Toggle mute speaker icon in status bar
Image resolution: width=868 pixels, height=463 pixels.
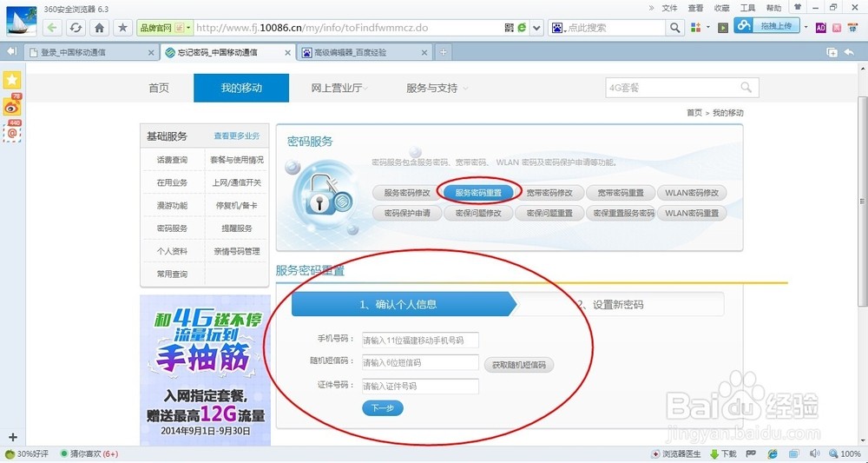coord(814,454)
